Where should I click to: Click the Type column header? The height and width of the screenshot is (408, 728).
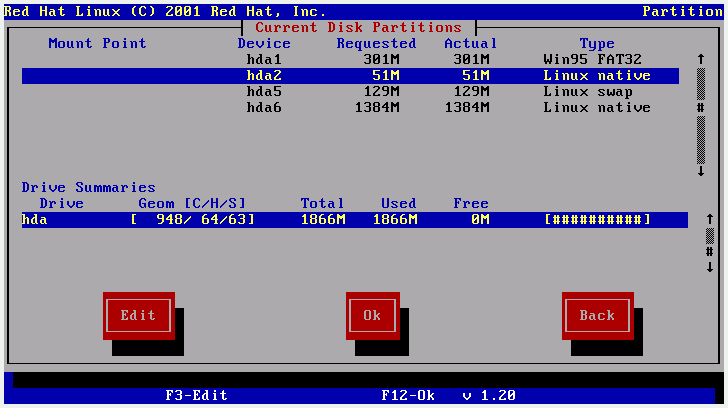[598, 44]
